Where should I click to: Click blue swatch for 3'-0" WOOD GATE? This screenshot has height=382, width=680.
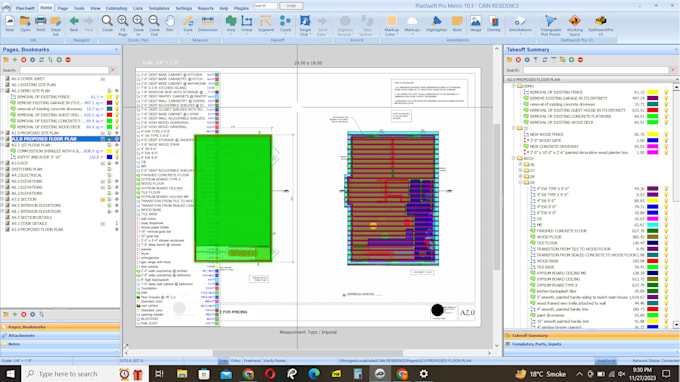click(x=653, y=141)
